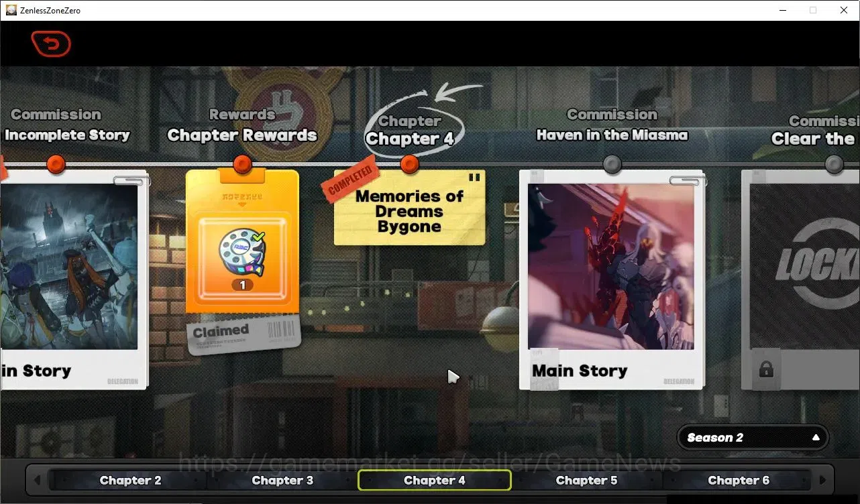Switch to the Chapter 3 tab
The width and height of the screenshot is (860, 504).
(x=282, y=481)
